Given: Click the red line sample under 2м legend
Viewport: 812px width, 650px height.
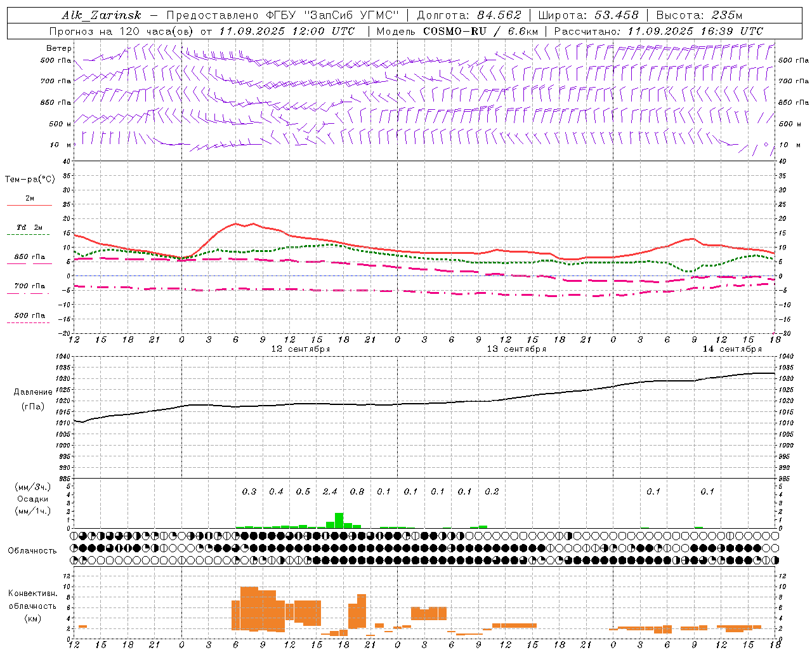Looking at the screenshot, I should [29, 206].
